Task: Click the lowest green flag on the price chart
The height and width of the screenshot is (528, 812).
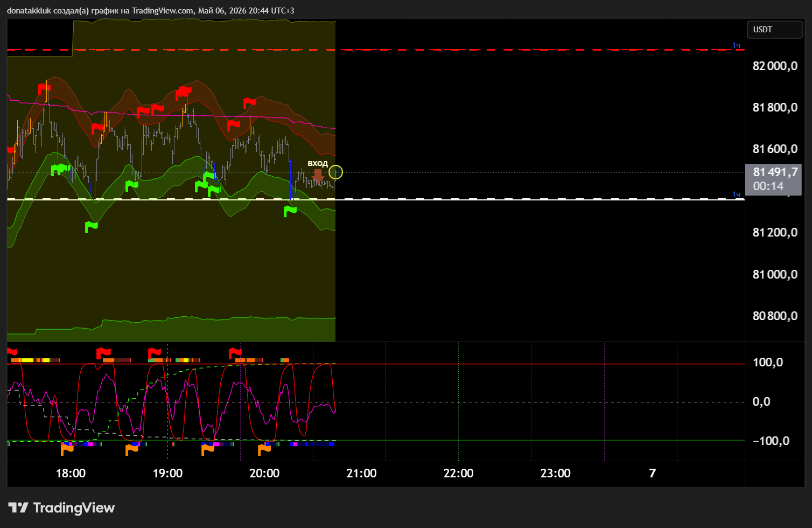Action: click(x=92, y=227)
